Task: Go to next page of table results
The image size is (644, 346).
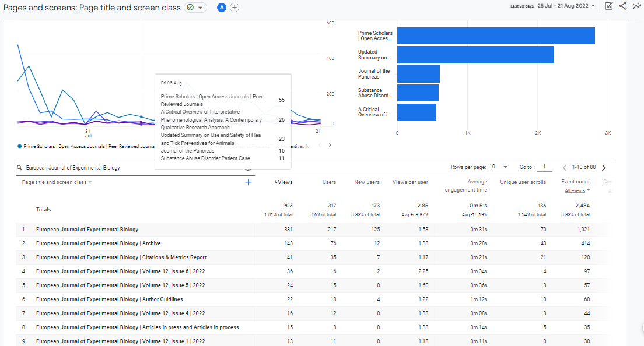Action: point(604,168)
